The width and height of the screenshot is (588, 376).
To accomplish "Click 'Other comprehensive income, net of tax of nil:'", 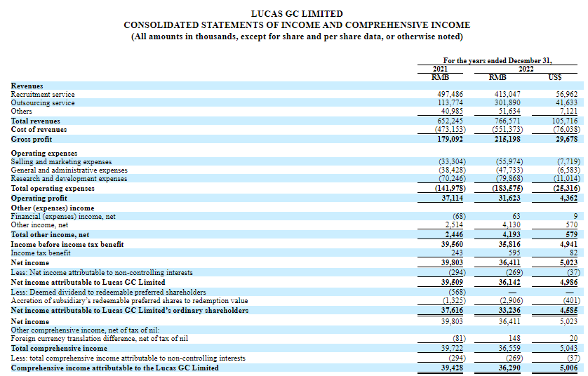I will pyautogui.click(x=86, y=330).
